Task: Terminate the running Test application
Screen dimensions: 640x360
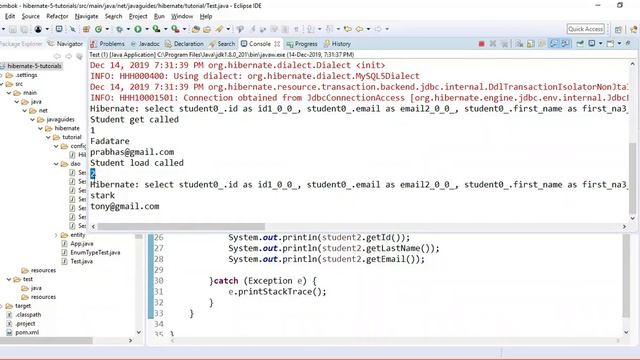Action: 482,44
